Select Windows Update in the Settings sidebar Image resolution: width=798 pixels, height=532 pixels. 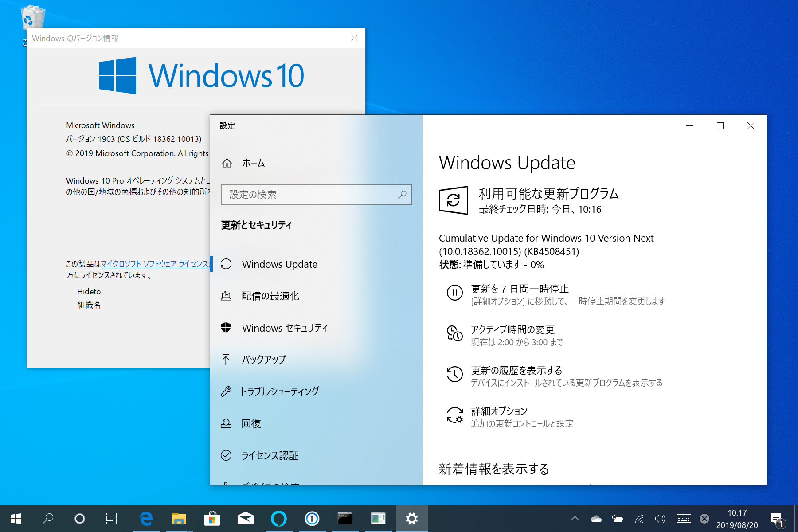(x=279, y=264)
